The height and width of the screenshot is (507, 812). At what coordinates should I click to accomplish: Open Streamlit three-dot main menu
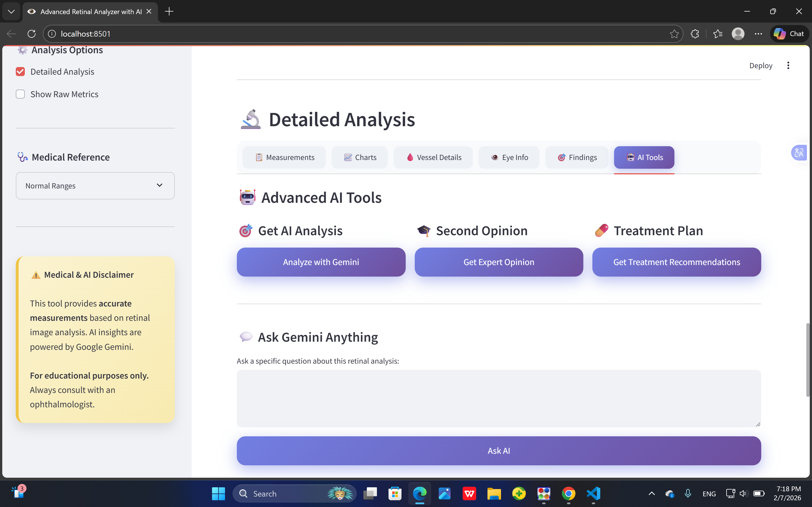click(x=788, y=65)
